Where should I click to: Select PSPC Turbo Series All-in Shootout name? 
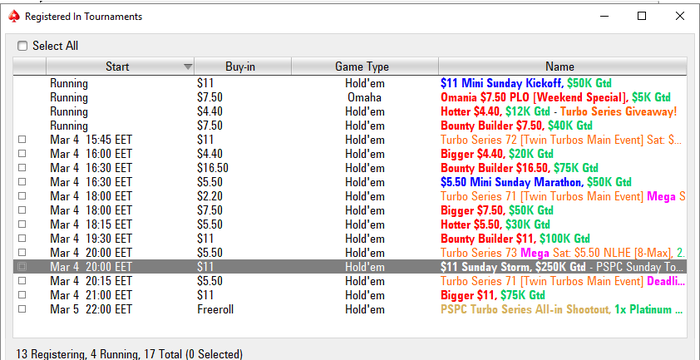562,310
